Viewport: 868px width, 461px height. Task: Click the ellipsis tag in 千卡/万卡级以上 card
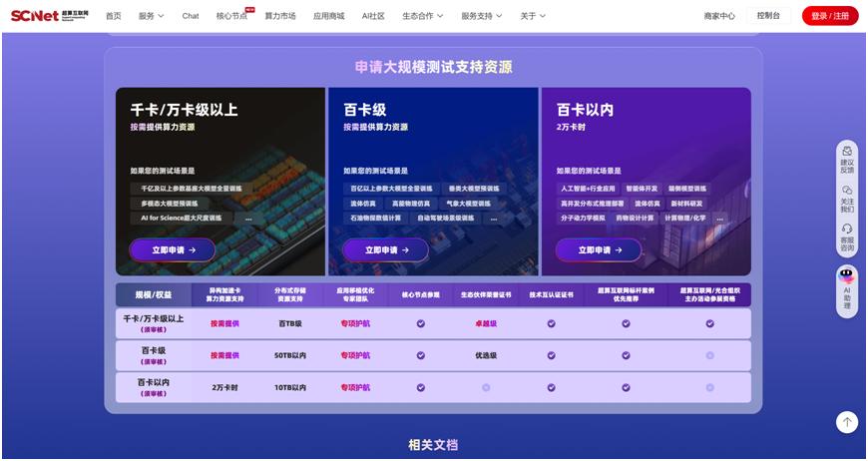tap(248, 219)
